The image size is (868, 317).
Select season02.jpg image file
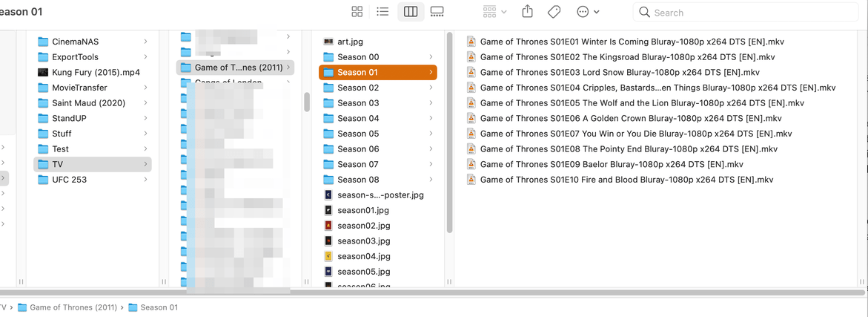[378, 226]
